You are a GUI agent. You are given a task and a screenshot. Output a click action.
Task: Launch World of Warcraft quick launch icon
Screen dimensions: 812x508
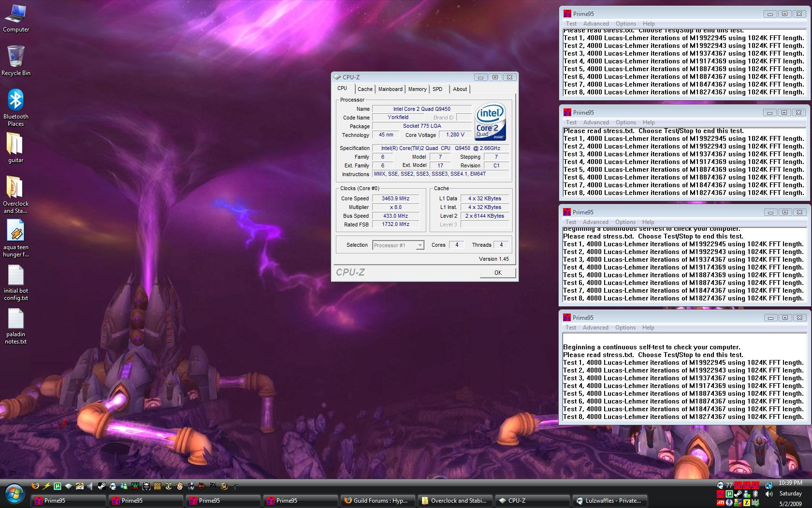[x=224, y=486]
